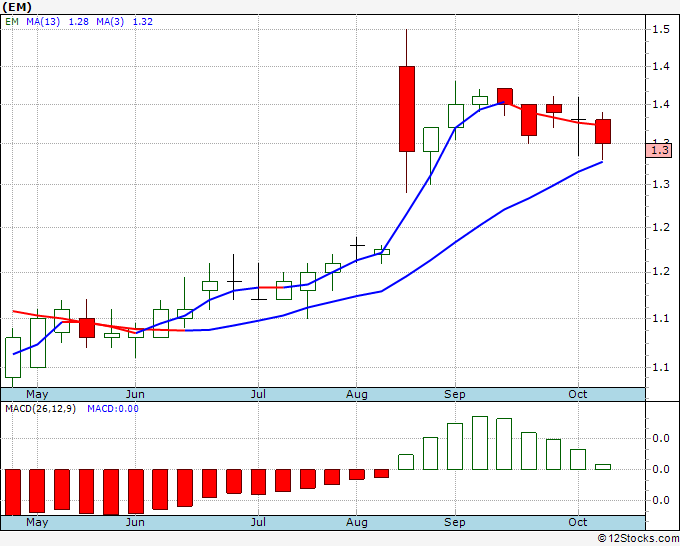Click Sep on the MACD panel axis

[454, 522]
